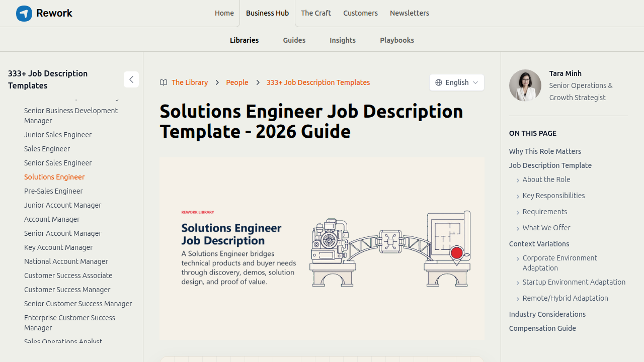
Task: Expand the What We Offer chevron
Action: pos(518,229)
